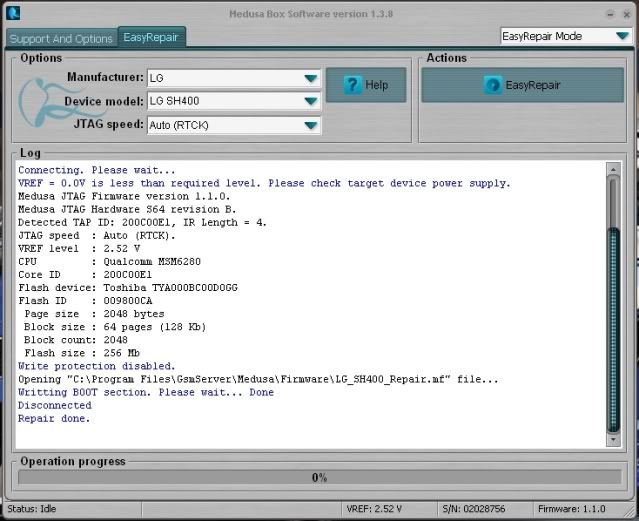Expand the JTAG speed dropdown arrow
639x521 pixels.
point(311,125)
